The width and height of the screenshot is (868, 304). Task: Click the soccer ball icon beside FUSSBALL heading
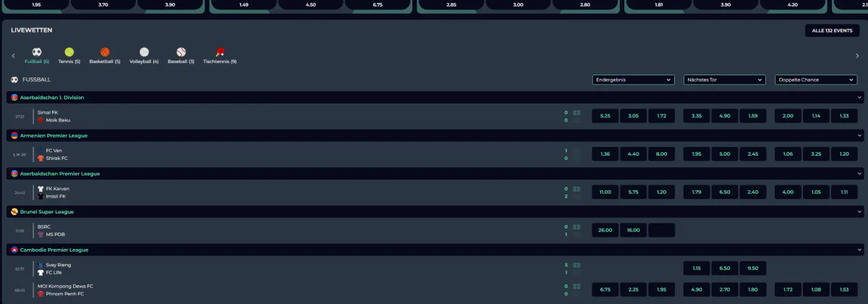14,80
